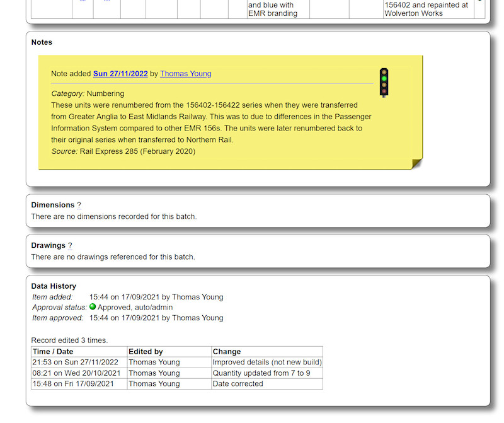The width and height of the screenshot is (504, 423).
Task: Click the lit green lamp on the traffic light
Action: point(384,78)
